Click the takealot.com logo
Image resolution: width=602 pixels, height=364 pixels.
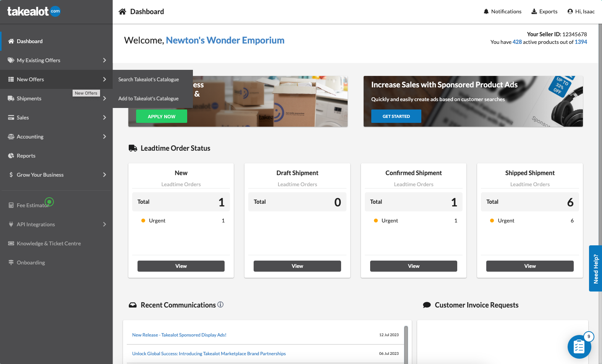pyautogui.click(x=34, y=11)
